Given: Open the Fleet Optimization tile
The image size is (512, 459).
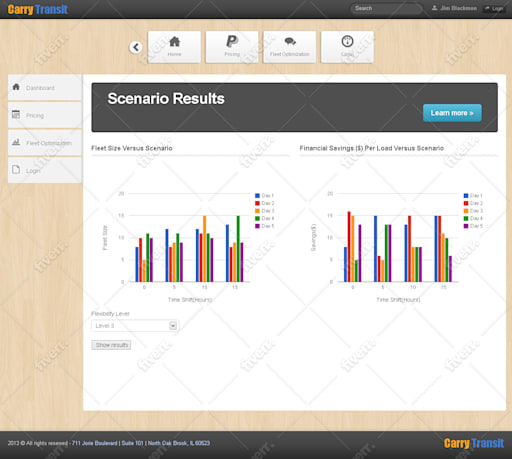Looking at the screenshot, I should 290,47.
